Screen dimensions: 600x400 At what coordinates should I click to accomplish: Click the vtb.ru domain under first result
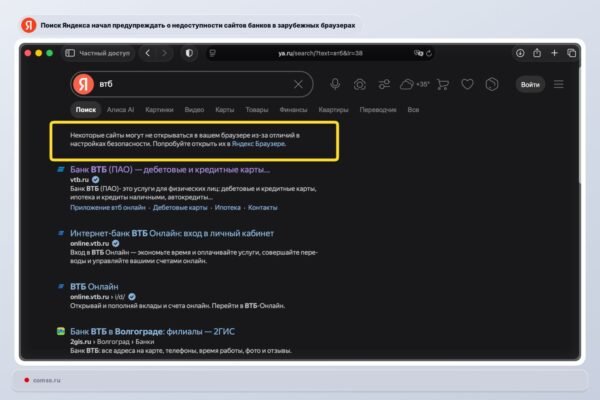point(79,180)
